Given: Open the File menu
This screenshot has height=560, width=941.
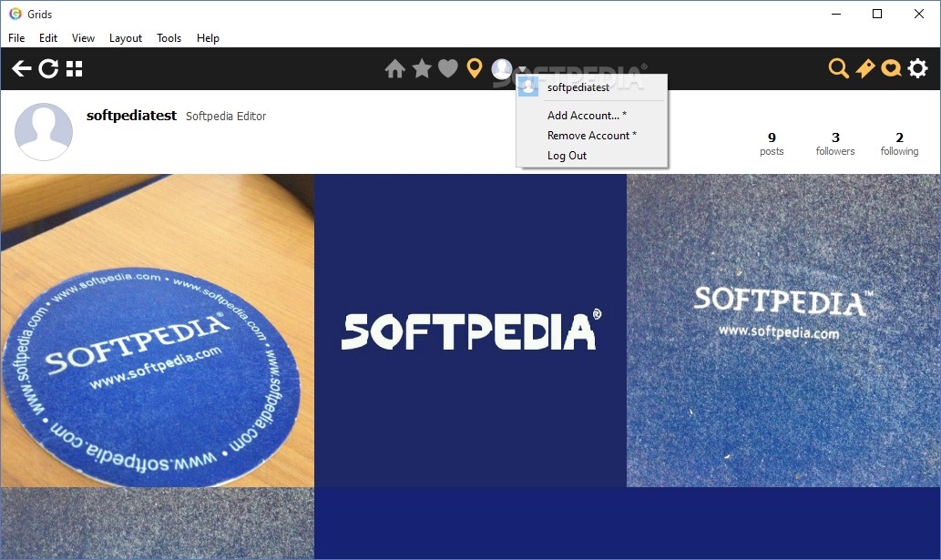Looking at the screenshot, I should 16,37.
